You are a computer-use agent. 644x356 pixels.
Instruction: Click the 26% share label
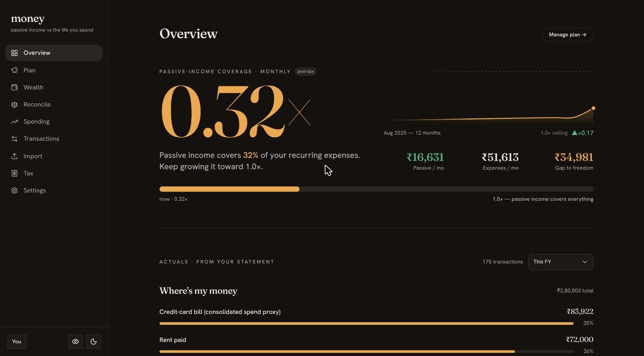tap(588, 351)
